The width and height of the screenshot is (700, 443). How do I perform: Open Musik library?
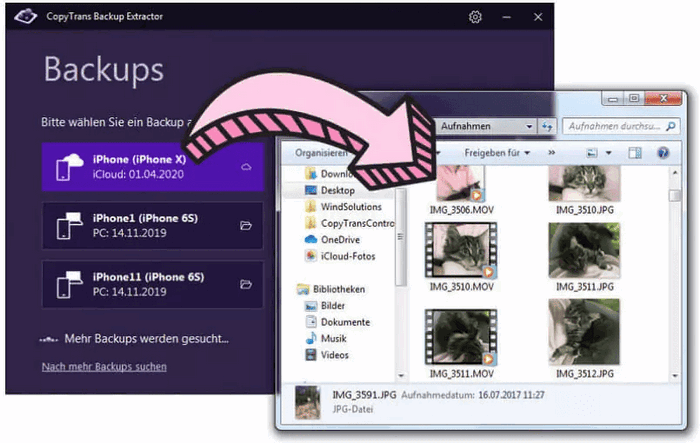(325, 339)
